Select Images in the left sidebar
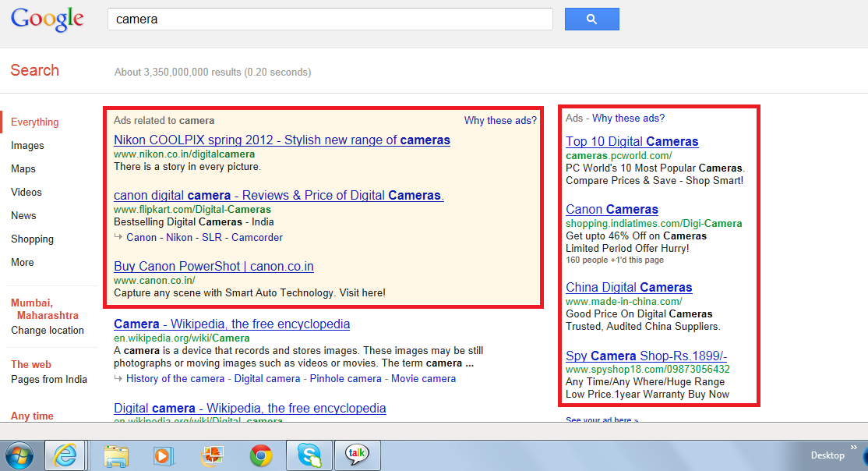 point(27,146)
